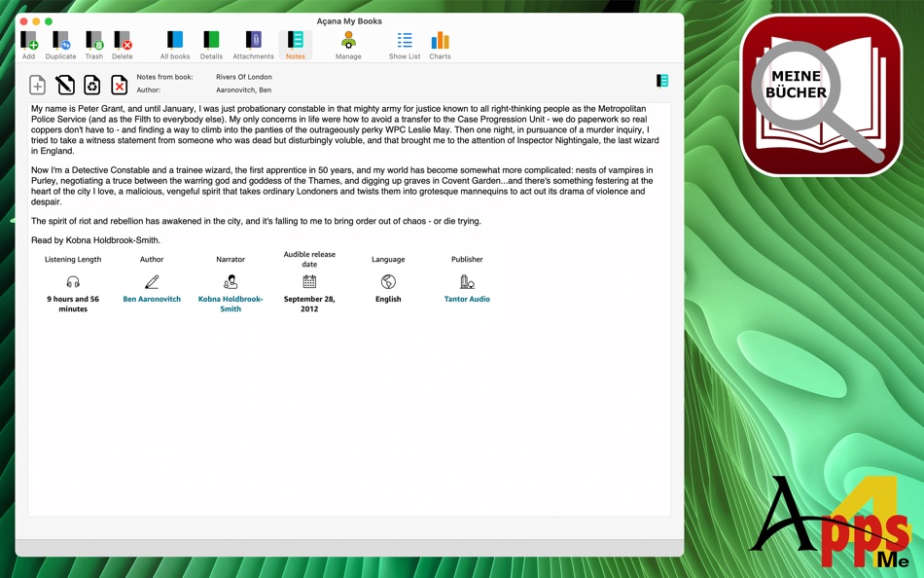Image resolution: width=924 pixels, height=578 pixels.
Task: Open the Manage toolbar item
Action: pyautogui.click(x=348, y=46)
